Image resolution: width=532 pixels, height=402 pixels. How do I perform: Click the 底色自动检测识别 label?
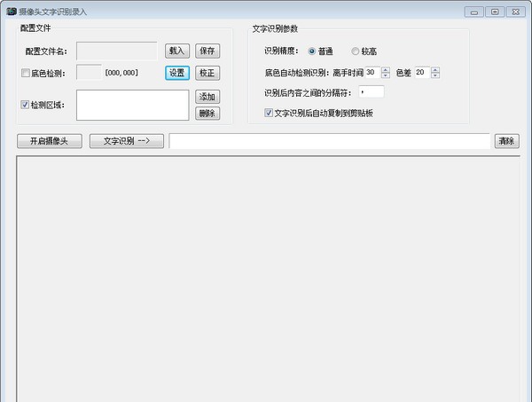pos(297,73)
